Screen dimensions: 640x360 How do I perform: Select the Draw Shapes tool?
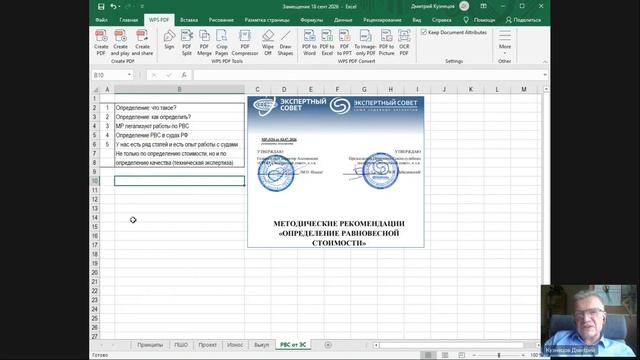click(x=285, y=42)
